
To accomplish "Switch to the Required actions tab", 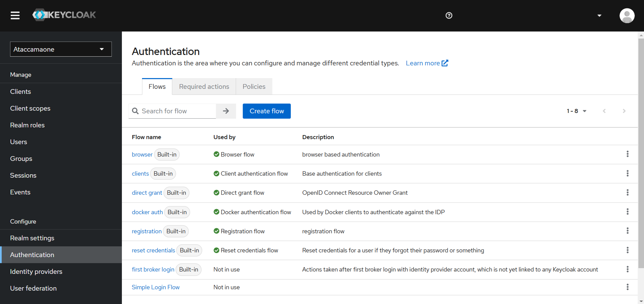I will click(x=204, y=87).
